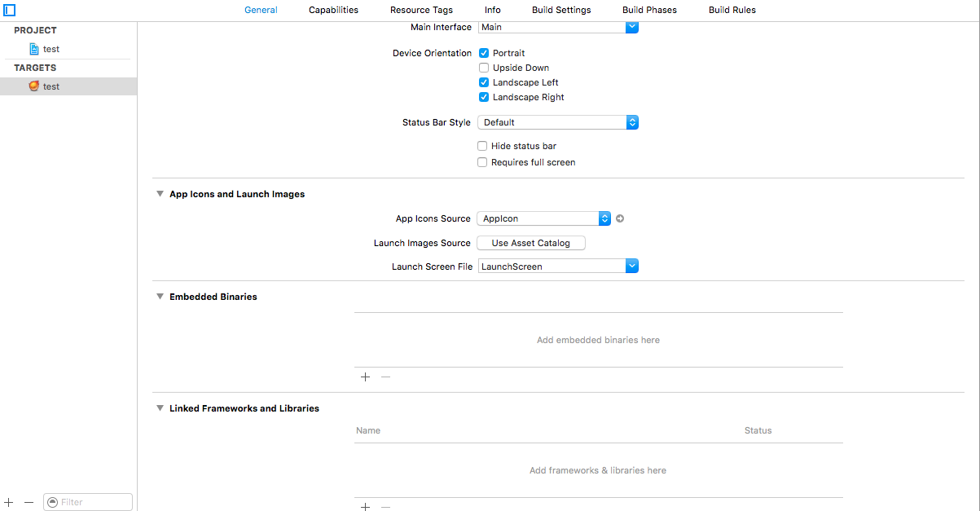Add linked framework with plus icon
The width and height of the screenshot is (980, 511).
[x=365, y=506]
